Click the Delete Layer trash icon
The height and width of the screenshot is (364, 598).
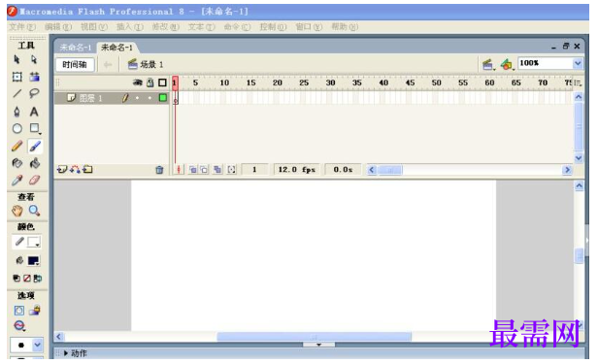click(159, 170)
